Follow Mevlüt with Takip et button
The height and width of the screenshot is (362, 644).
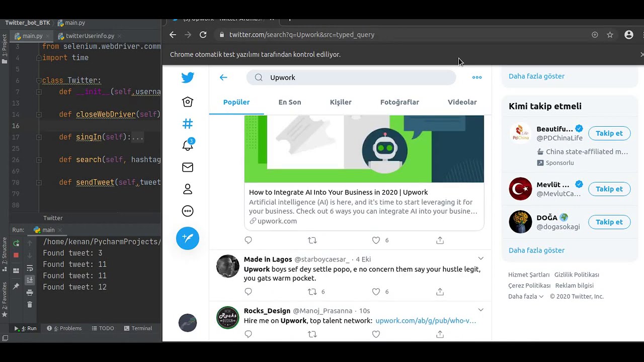[609, 189]
